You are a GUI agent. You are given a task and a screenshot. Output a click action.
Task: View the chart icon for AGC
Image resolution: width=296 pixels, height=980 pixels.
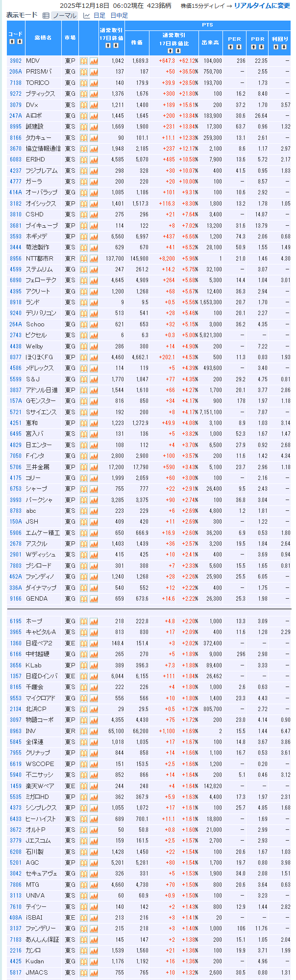(x=94, y=862)
